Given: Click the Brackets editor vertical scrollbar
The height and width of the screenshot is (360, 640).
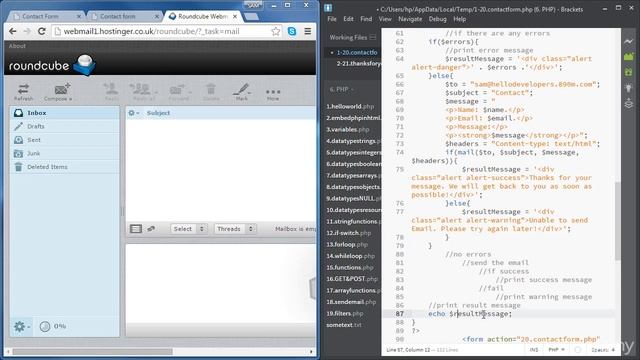Looking at the screenshot, I should [x=618, y=220].
